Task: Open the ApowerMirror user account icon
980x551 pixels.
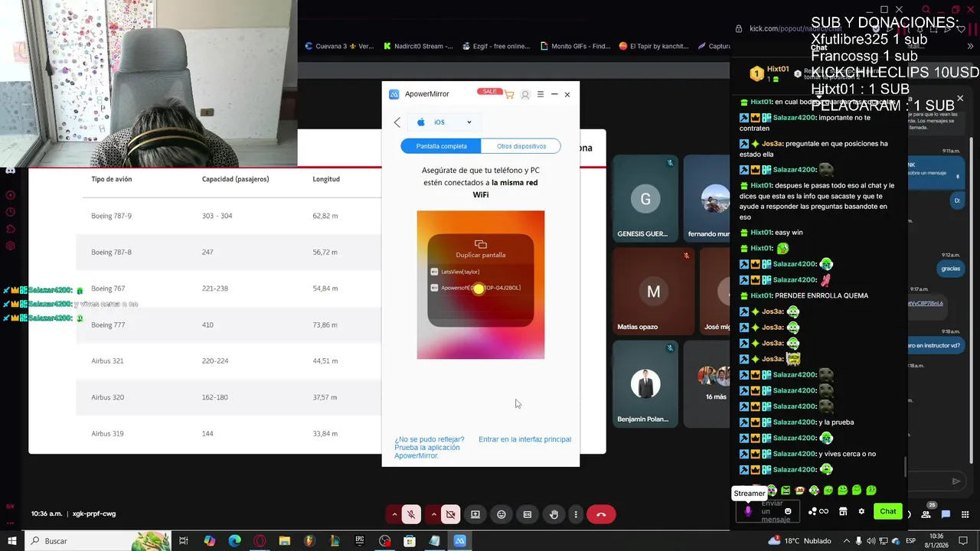Action: (525, 95)
